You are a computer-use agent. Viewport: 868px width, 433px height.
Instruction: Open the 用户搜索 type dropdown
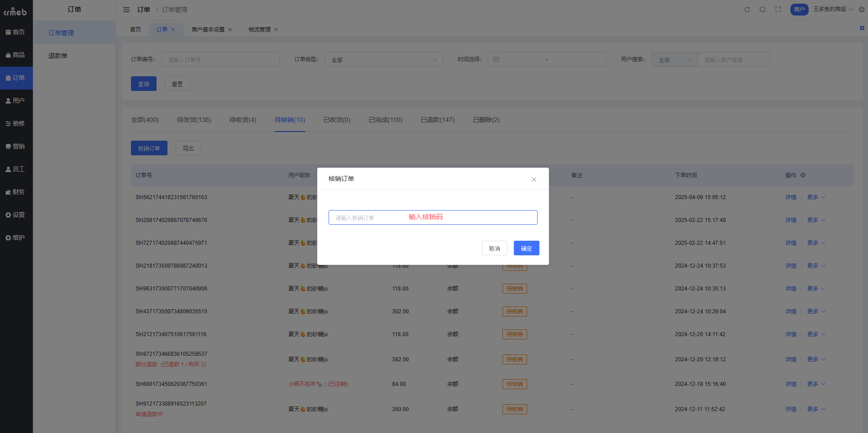pyautogui.click(x=674, y=60)
